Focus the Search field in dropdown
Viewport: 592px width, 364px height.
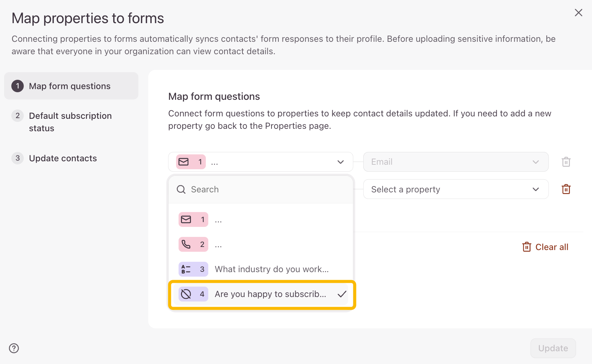point(266,189)
